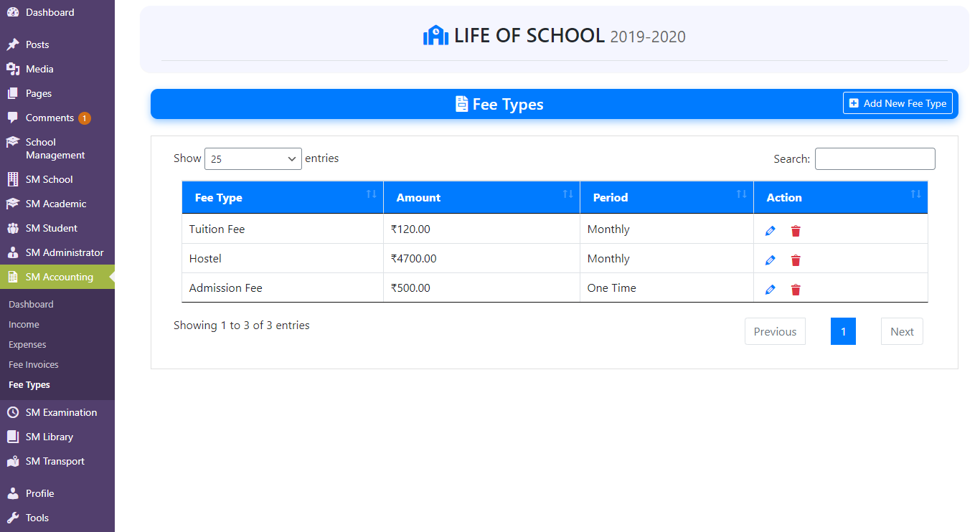This screenshot has height=532, width=980.
Task: Click the School Management graduation cap icon
Action: click(13, 142)
